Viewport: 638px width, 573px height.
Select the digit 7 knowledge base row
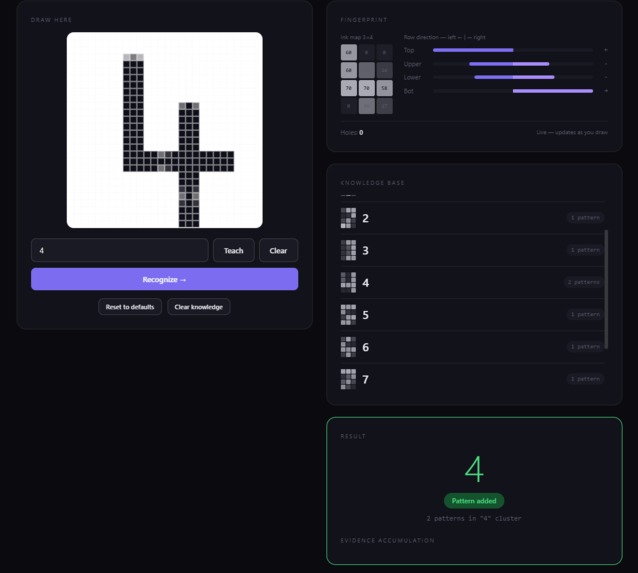pyautogui.click(x=472, y=379)
